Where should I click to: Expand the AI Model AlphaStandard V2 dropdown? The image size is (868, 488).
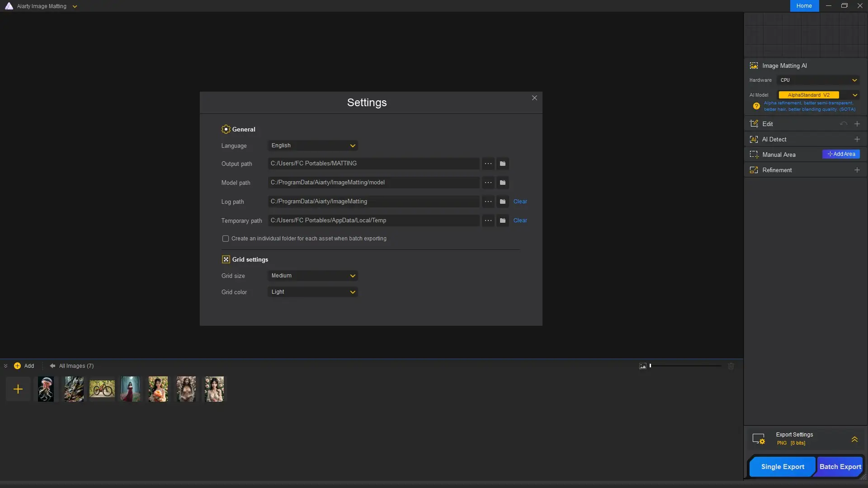pyautogui.click(x=854, y=95)
